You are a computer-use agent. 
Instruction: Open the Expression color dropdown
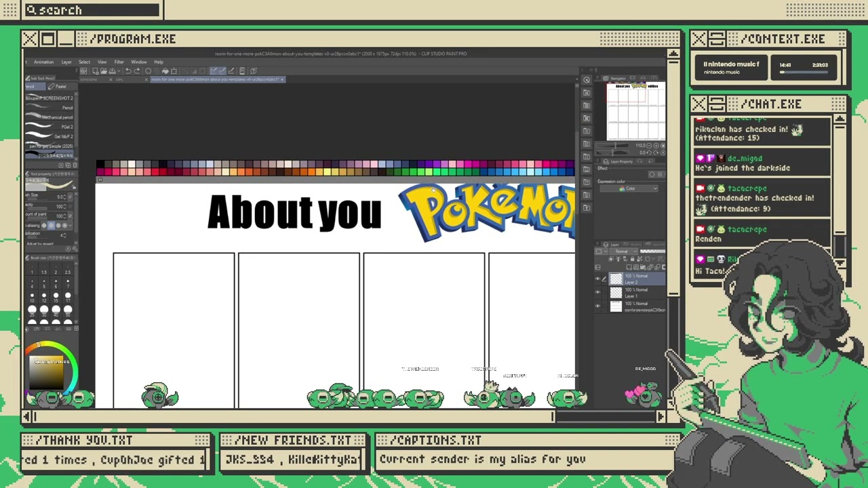(631, 188)
